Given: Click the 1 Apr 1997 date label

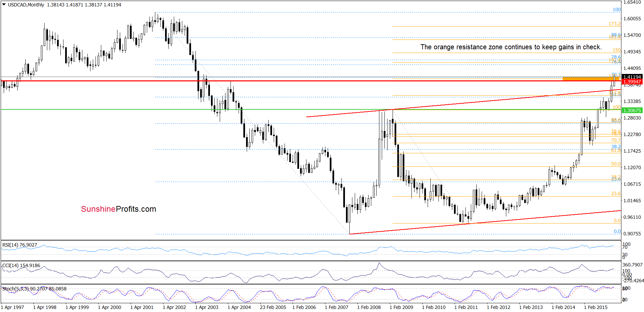Looking at the screenshot, I should [x=12, y=307].
